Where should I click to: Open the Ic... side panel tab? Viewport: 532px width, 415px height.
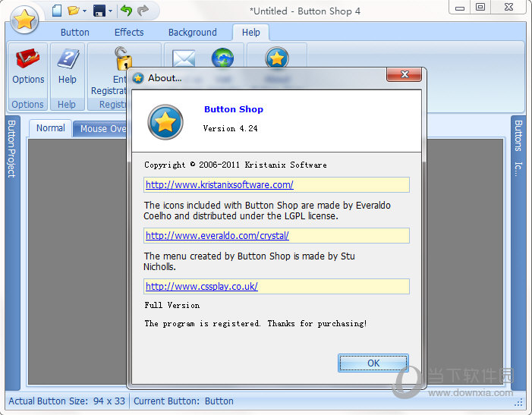tap(518, 168)
